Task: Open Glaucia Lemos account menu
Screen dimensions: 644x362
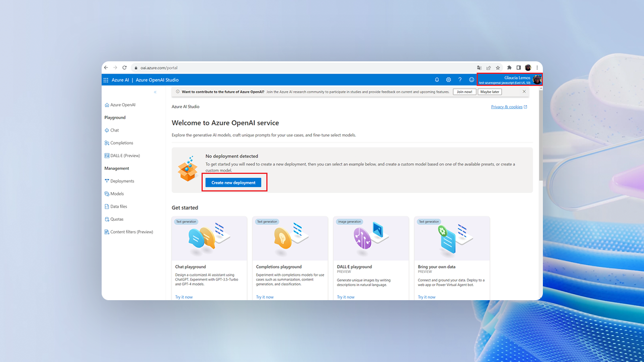Action: (x=509, y=80)
